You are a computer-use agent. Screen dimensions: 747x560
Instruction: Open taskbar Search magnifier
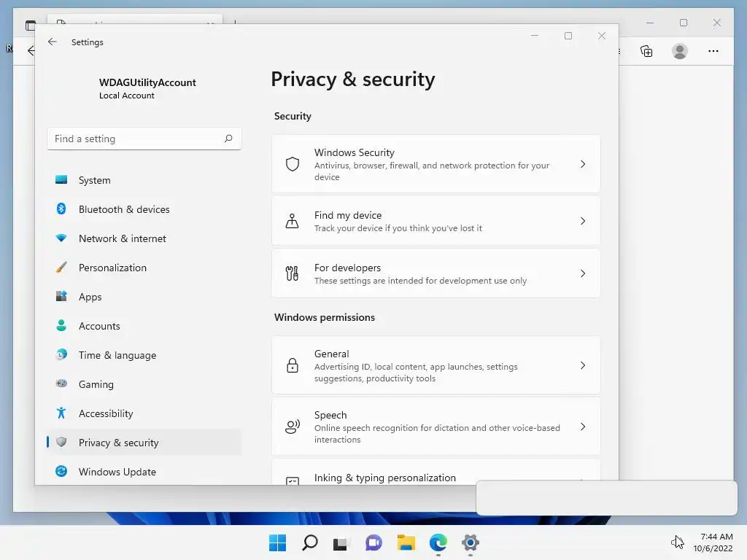coord(309,542)
